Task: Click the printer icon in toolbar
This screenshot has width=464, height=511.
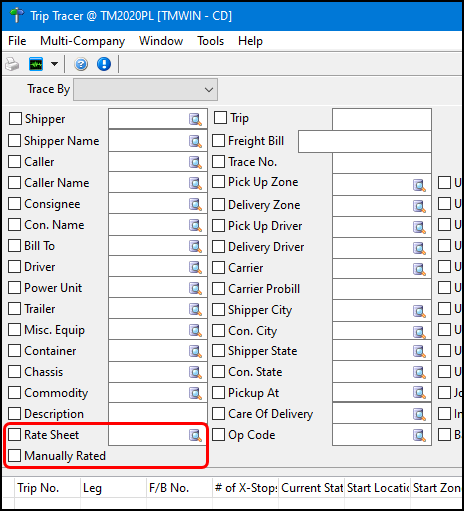Action: (x=13, y=64)
